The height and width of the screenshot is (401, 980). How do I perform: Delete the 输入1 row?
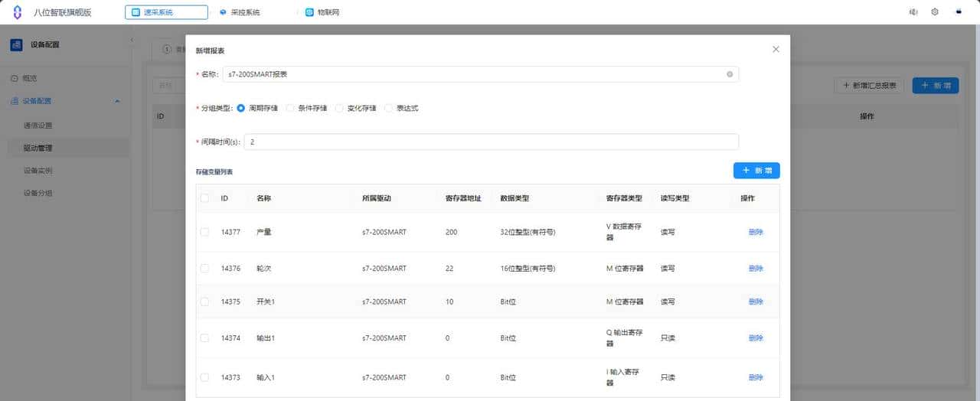(756, 377)
